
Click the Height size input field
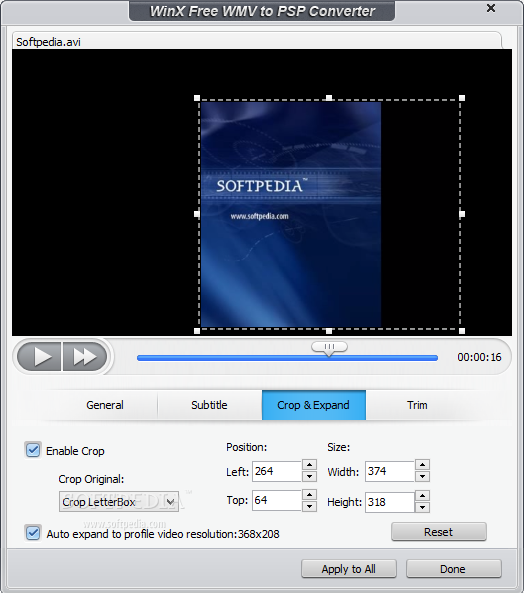pos(390,502)
